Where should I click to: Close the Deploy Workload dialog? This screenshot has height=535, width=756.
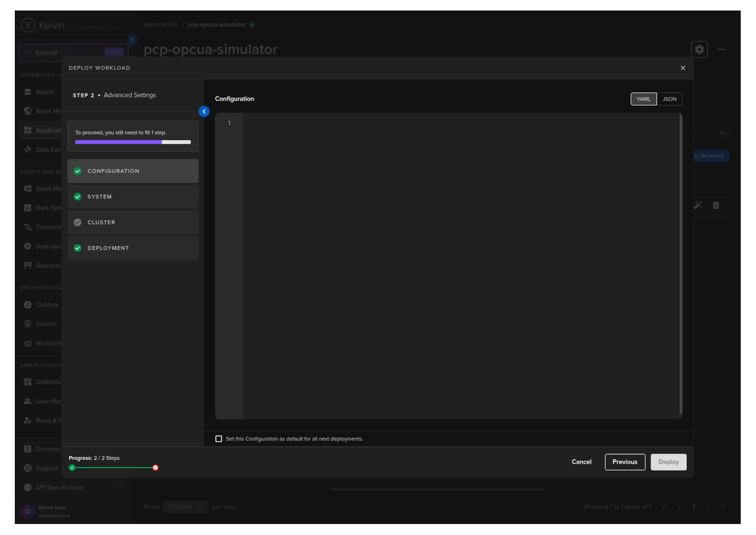click(x=682, y=68)
